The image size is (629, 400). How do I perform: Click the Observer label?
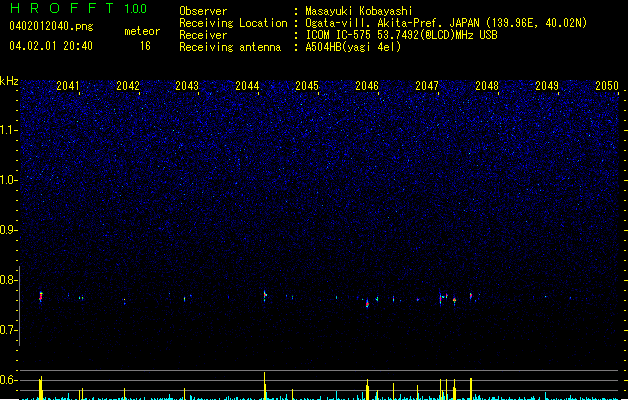click(x=203, y=11)
